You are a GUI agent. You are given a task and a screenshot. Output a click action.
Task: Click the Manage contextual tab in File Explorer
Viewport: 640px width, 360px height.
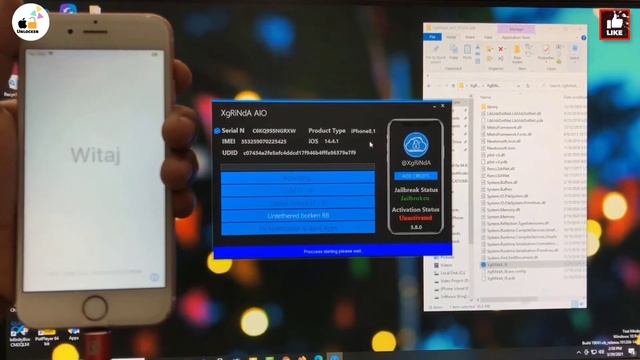point(516,29)
